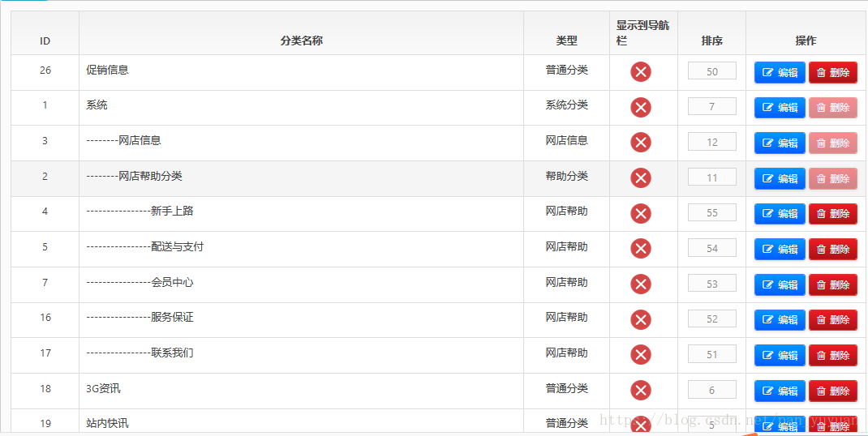Toggle navigation display for 促销信息 row

pos(641,72)
